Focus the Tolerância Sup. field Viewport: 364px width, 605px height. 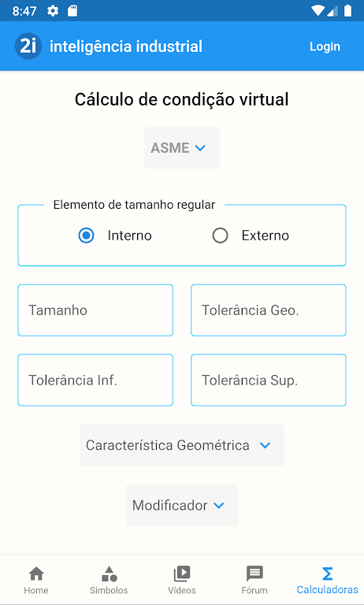pyautogui.click(x=268, y=380)
